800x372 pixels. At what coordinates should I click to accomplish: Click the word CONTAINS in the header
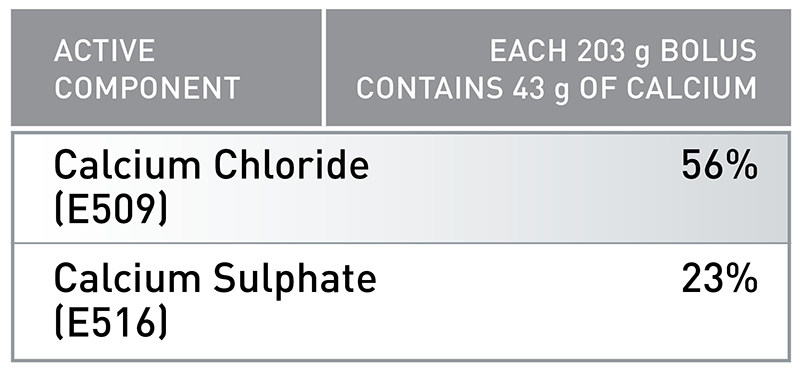pos(430,88)
